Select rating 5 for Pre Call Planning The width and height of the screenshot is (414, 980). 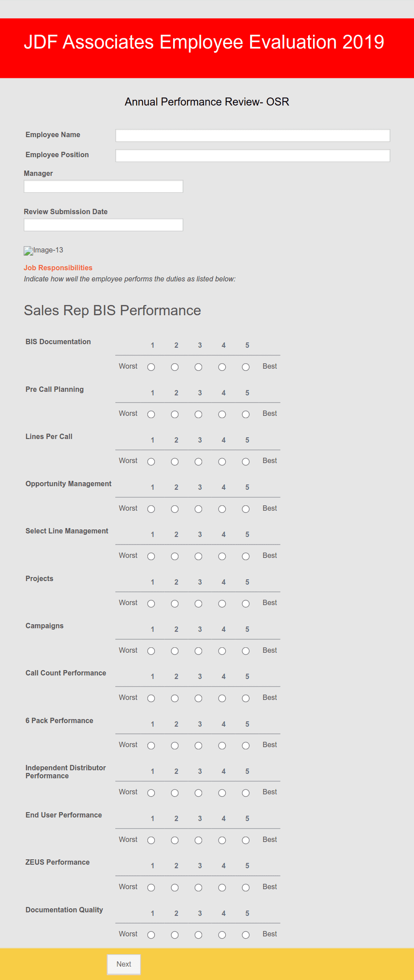[246, 415]
